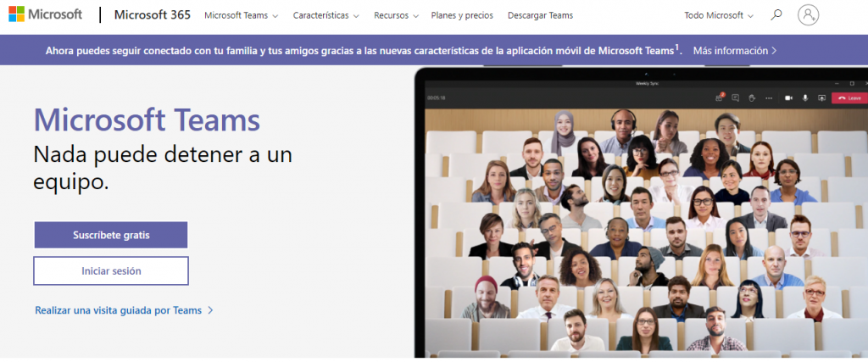Viewport: 868px width, 362px height.
Task: Click the Iniciar sesión button
Action: [111, 270]
